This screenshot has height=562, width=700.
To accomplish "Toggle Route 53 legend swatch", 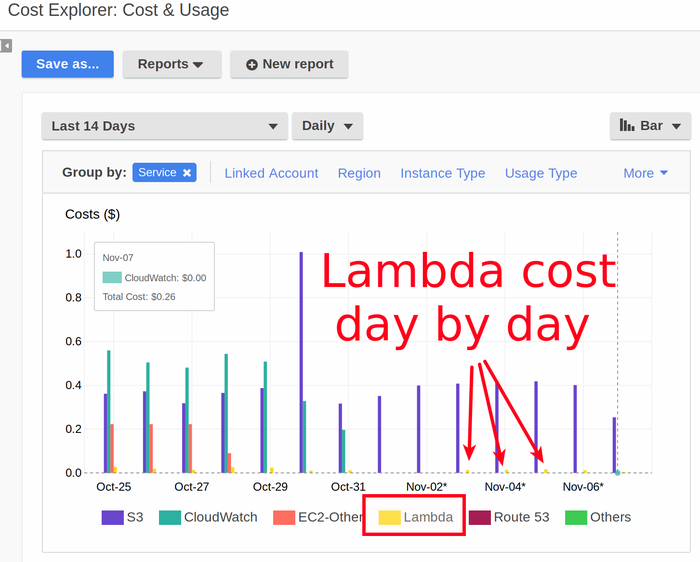I will [479, 517].
